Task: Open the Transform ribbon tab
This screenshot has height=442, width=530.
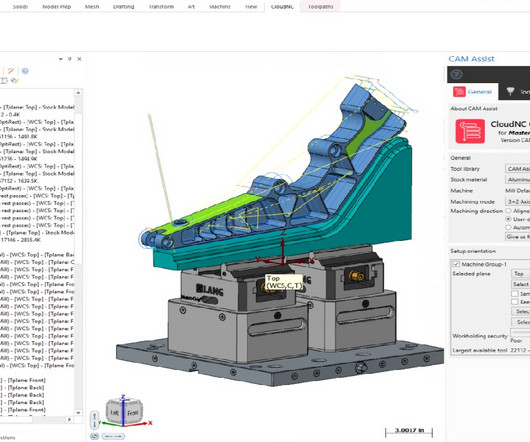Action: point(161,6)
